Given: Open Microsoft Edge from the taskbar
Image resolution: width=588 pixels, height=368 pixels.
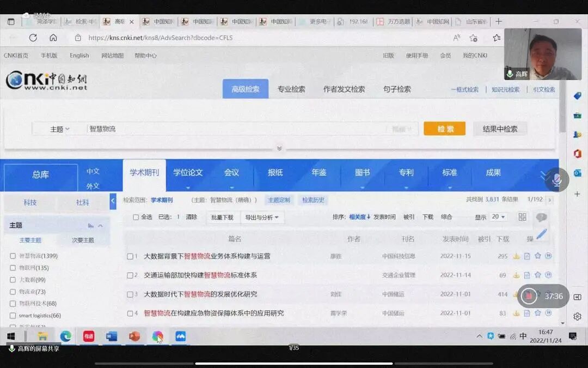Looking at the screenshot, I should [66, 336].
